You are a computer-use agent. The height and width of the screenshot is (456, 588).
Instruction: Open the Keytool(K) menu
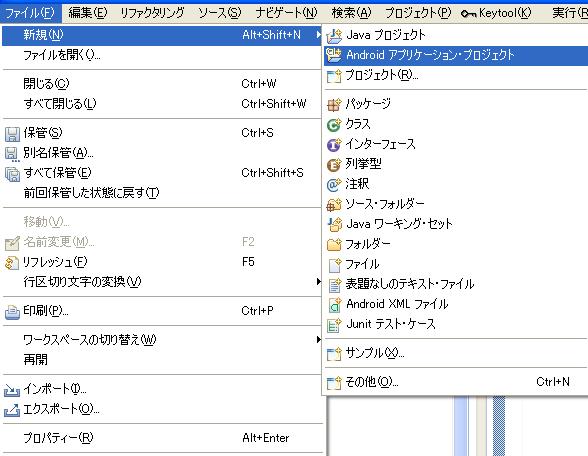point(496,13)
